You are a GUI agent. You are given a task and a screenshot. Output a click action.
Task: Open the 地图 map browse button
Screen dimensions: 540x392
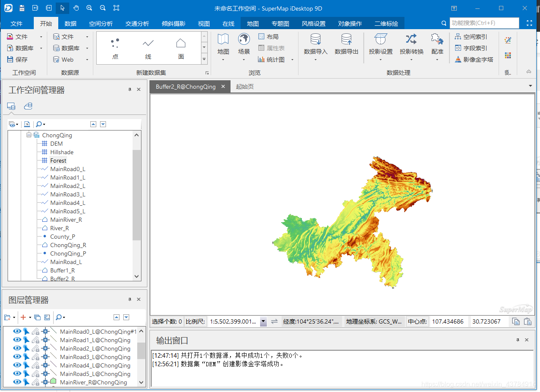pos(223,47)
